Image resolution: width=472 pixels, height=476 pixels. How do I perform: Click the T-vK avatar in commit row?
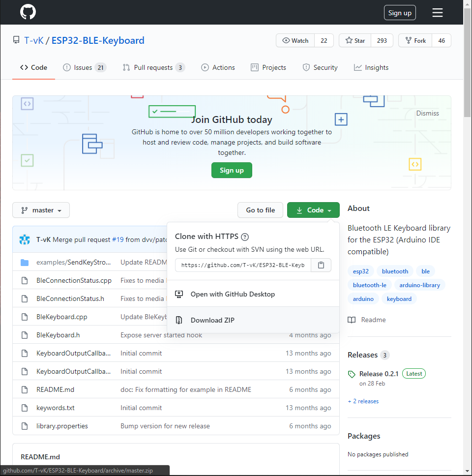tap(25, 239)
